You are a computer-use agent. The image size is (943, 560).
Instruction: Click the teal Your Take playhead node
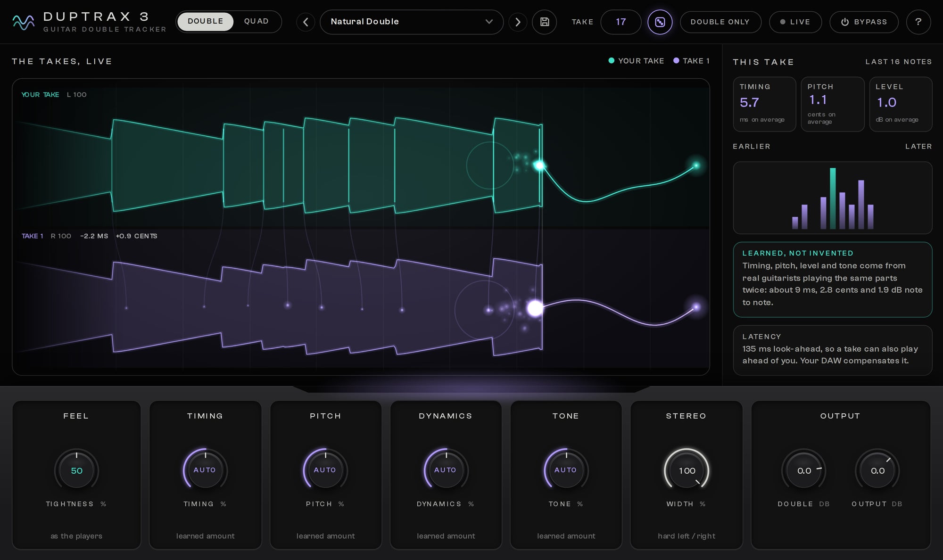click(539, 165)
